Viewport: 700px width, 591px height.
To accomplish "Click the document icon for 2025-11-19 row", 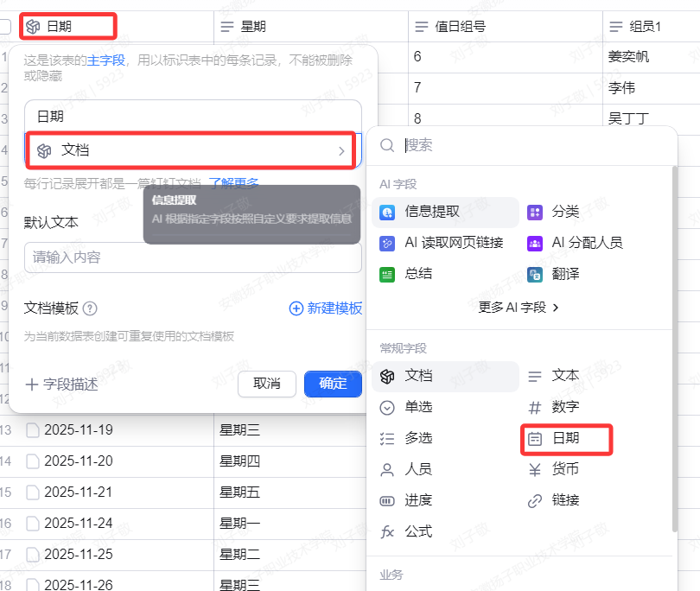I will point(32,430).
